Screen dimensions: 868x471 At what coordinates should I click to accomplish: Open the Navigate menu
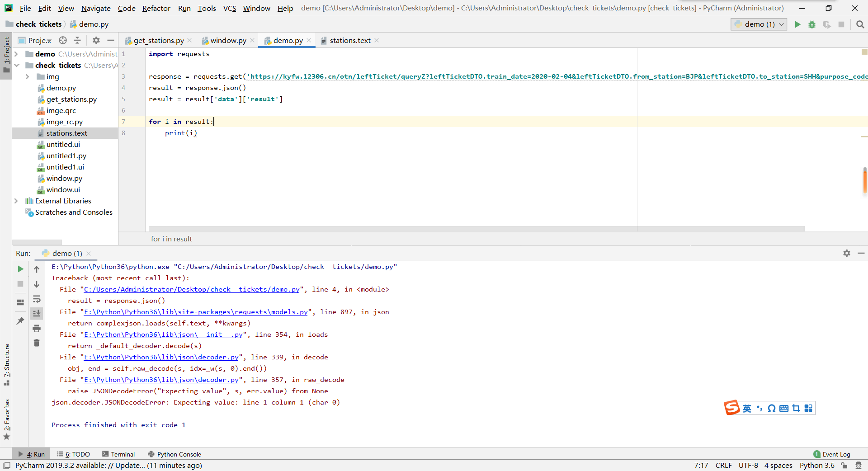[x=96, y=8]
